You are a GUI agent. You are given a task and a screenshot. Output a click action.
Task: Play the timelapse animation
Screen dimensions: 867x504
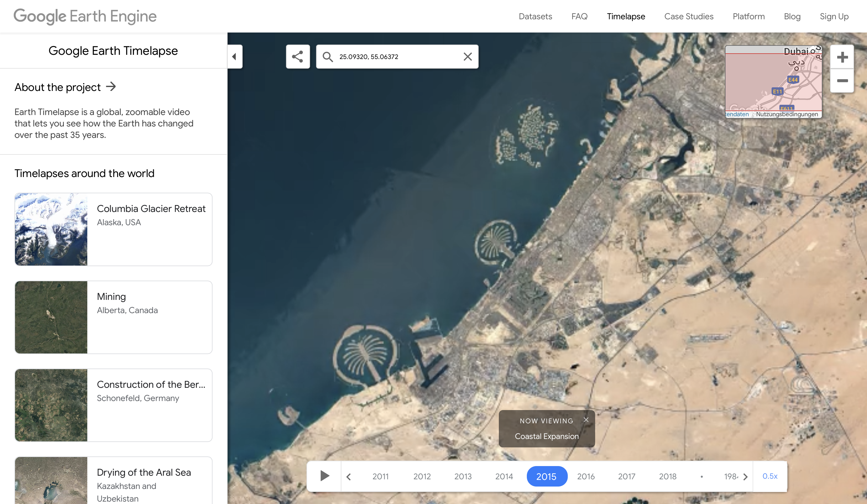click(x=324, y=476)
